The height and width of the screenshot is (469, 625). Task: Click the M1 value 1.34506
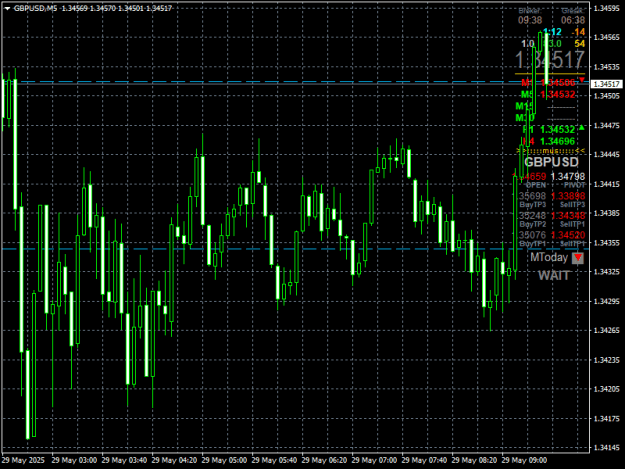point(558,82)
